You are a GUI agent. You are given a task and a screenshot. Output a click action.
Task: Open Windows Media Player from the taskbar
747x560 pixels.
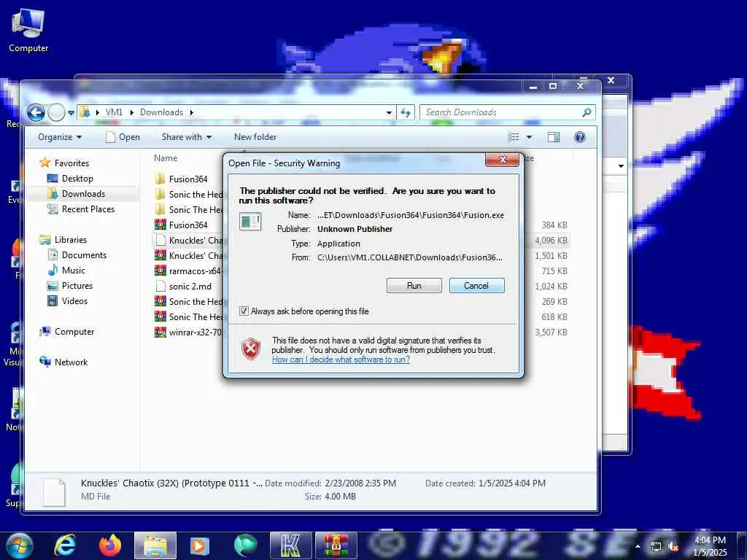(x=200, y=545)
